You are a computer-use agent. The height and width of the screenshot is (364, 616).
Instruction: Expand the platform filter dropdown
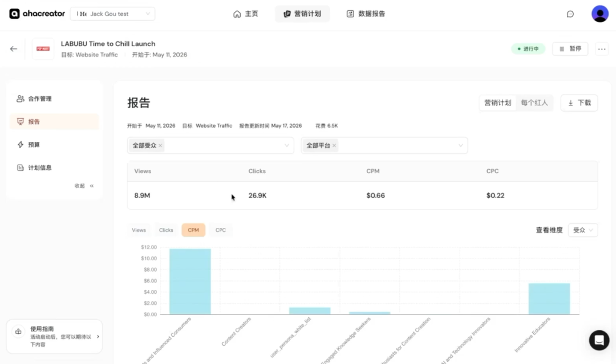[x=460, y=145]
